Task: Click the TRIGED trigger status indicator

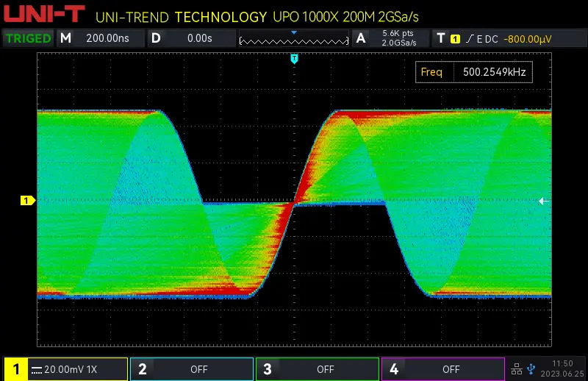Action: click(x=29, y=38)
